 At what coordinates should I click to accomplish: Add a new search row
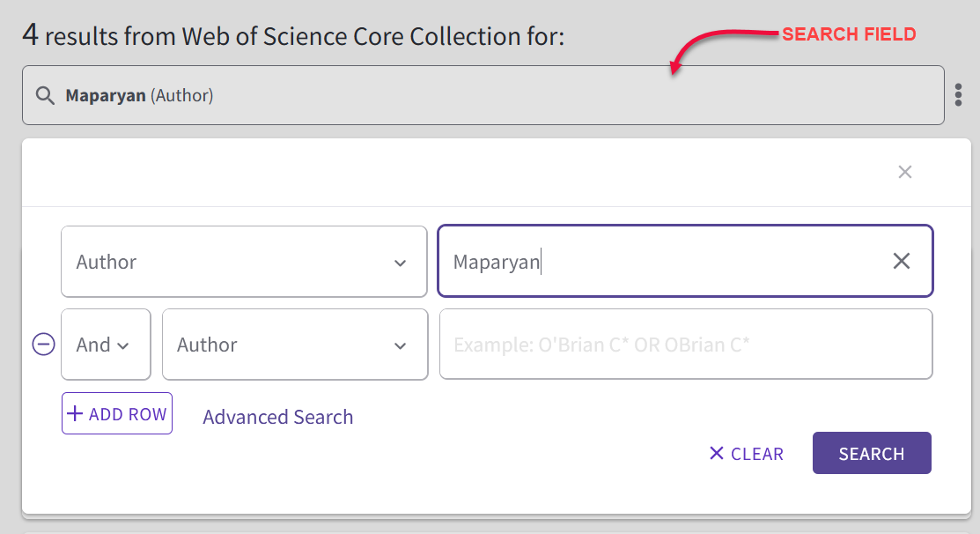click(117, 413)
